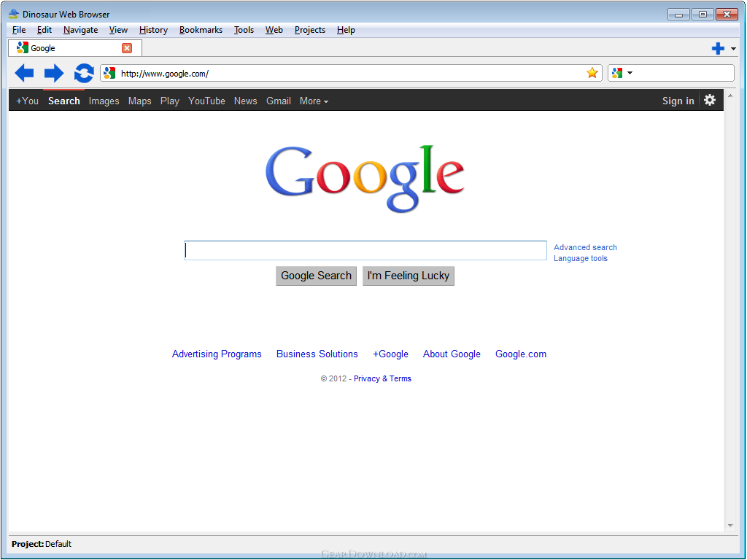Open the View menu
The image size is (747, 560).
click(118, 30)
